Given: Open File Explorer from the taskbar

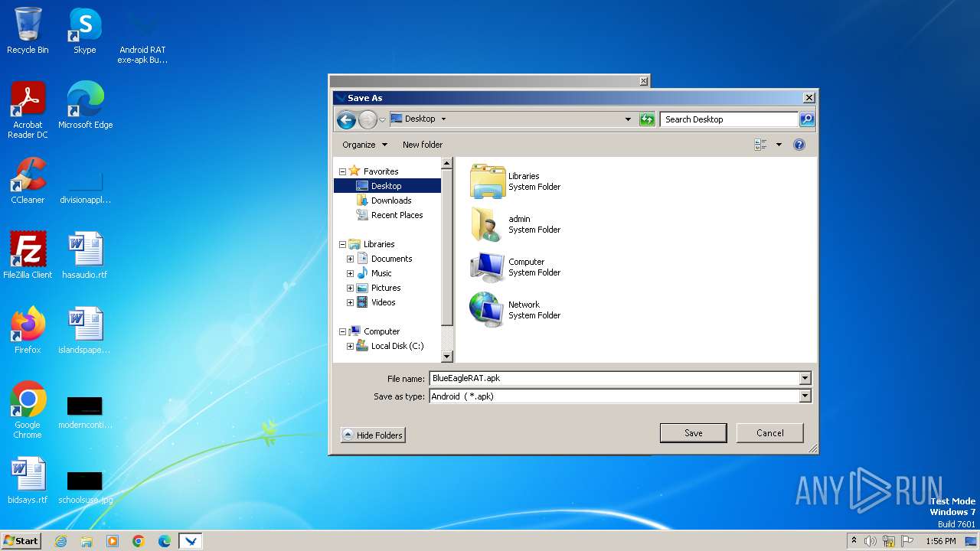Looking at the screenshot, I should (87, 541).
